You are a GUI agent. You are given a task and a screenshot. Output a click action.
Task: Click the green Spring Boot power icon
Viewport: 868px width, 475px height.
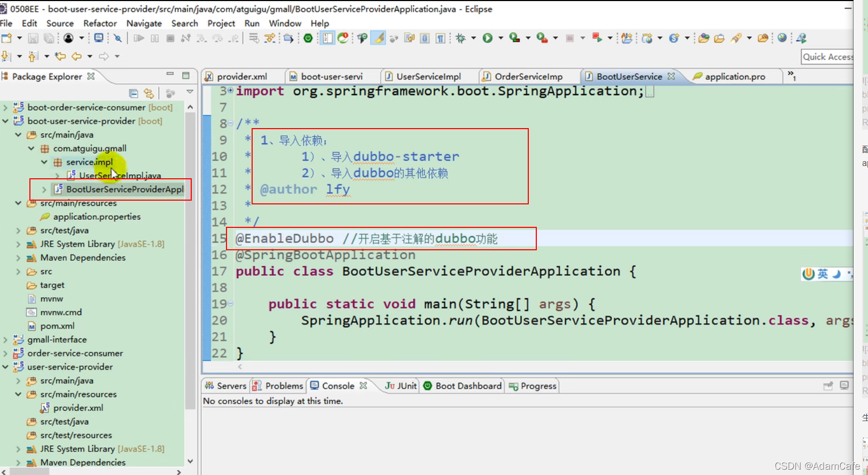[x=308, y=38]
